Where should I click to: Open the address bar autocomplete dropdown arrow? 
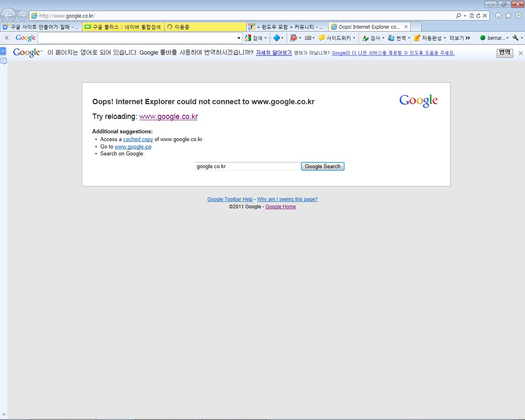pyautogui.click(x=465, y=16)
